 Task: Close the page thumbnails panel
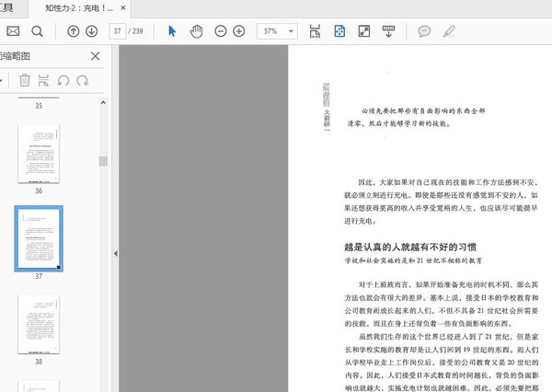click(x=95, y=56)
